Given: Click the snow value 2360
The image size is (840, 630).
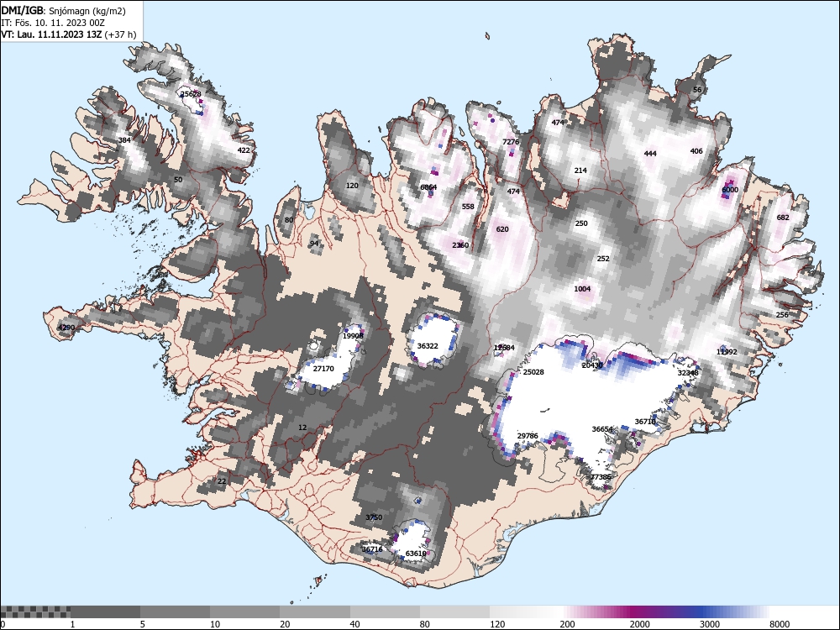Looking at the screenshot, I should (460, 244).
